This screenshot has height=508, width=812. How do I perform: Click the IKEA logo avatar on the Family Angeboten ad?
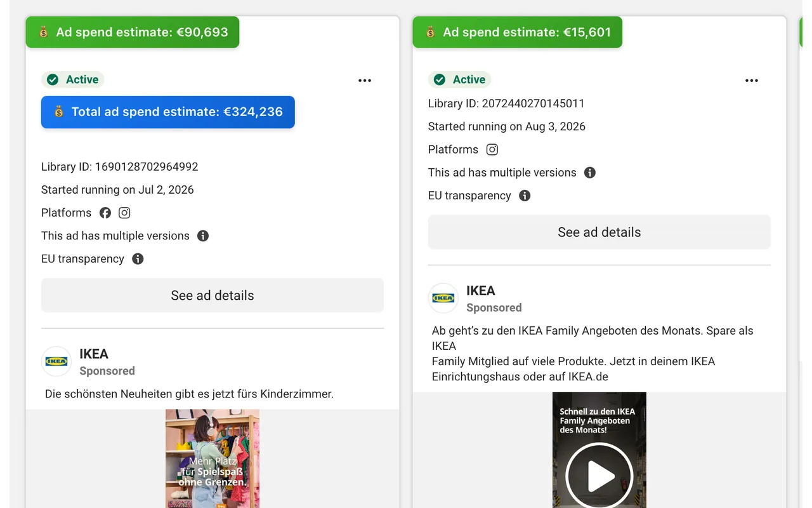point(443,298)
